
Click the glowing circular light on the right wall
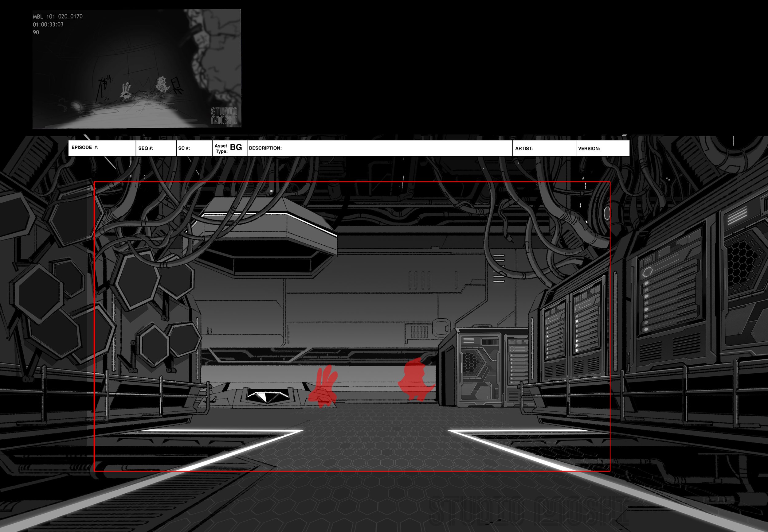(607, 213)
